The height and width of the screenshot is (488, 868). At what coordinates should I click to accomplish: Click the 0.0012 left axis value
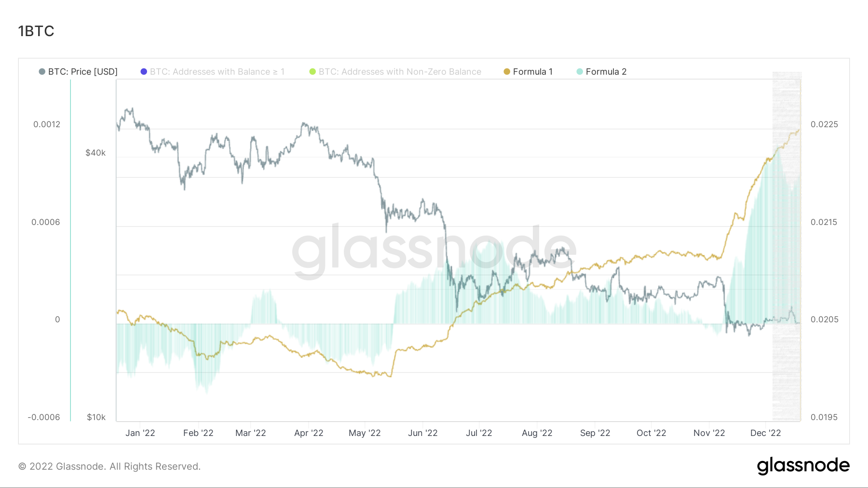click(x=47, y=124)
